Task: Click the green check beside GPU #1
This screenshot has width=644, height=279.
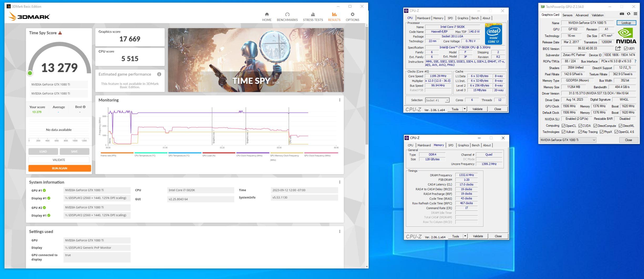Action: (x=44, y=190)
